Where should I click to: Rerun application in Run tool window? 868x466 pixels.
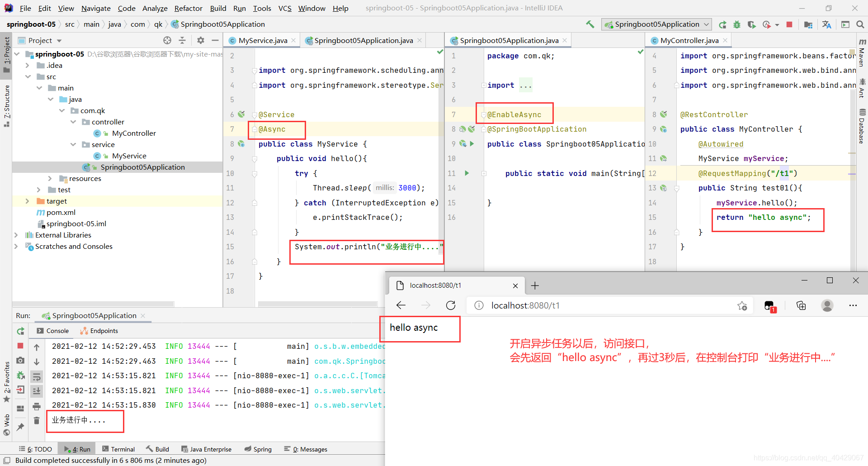click(20, 331)
